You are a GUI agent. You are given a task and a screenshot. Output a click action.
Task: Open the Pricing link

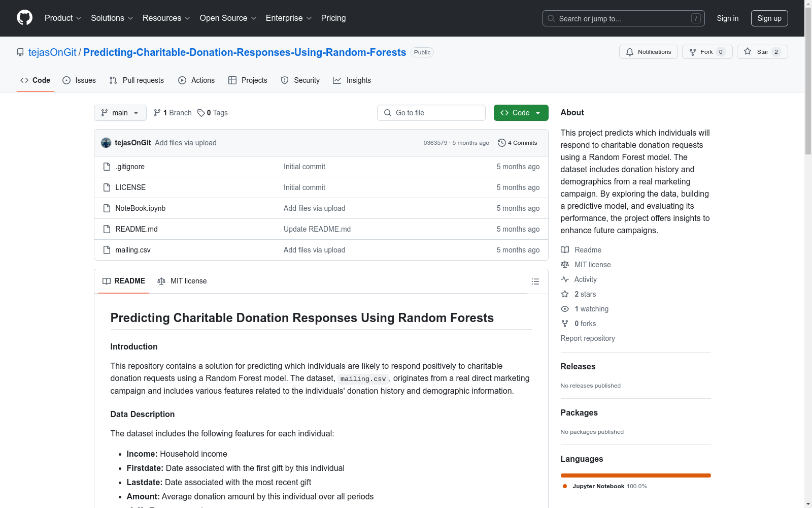click(x=333, y=18)
